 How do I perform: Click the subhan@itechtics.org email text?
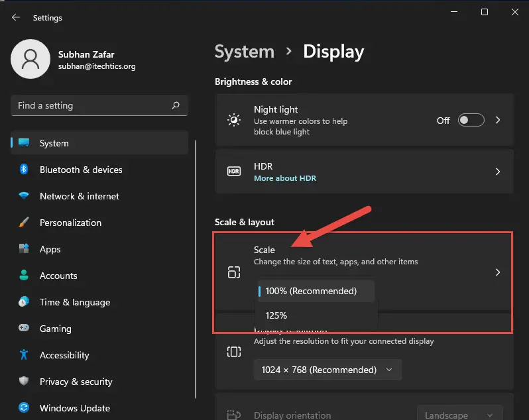click(x=97, y=66)
